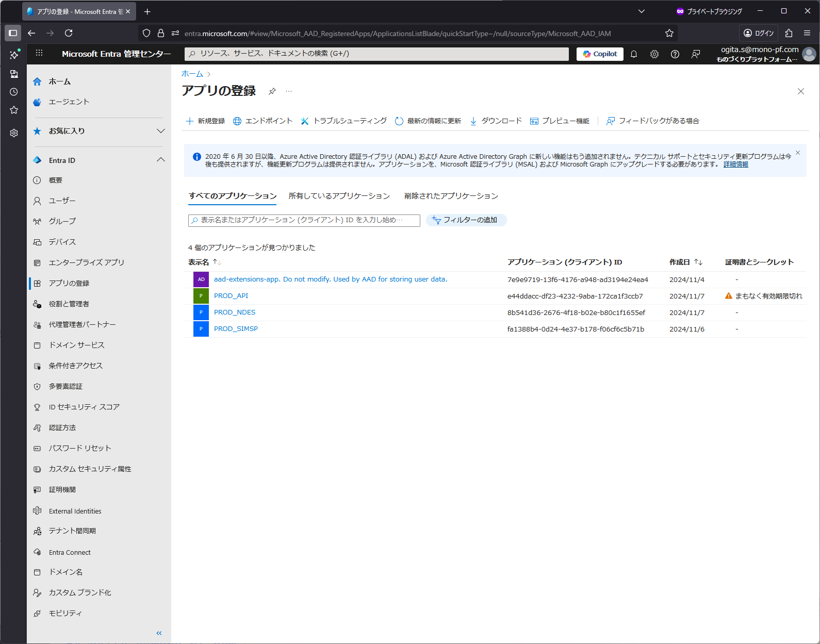Image resolution: width=820 pixels, height=644 pixels.
Task: Collapse the left navigation sidebar
Action: click(x=159, y=633)
